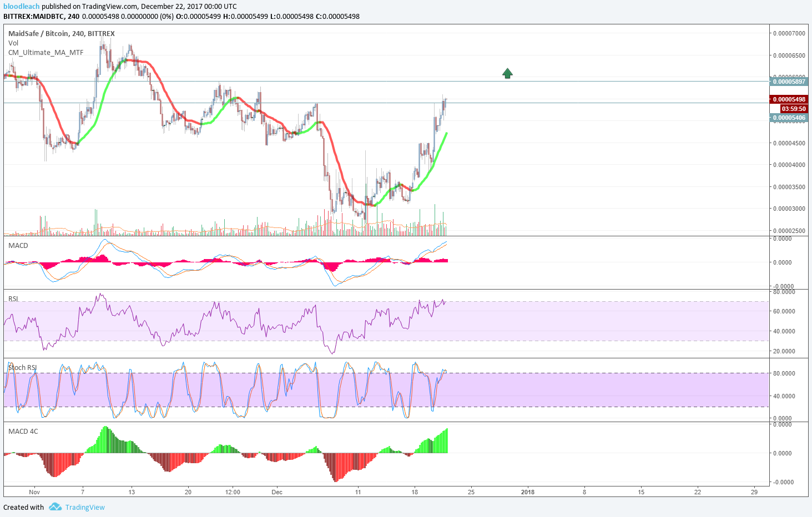This screenshot has height=517, width=812.
Task: Select the MaidSafe / Bitcoin chart title
Action: tap(62, 33)
